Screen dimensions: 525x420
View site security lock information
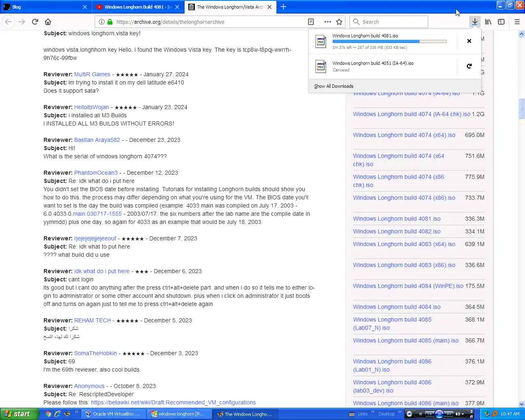110,22
